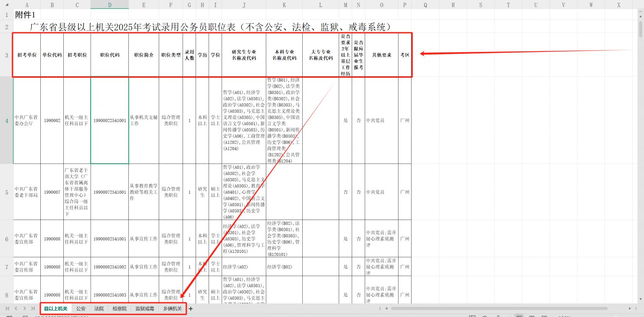This screenshot has width=644, height=317.
Task: Select column header P
Action: (x=405, y=5)
